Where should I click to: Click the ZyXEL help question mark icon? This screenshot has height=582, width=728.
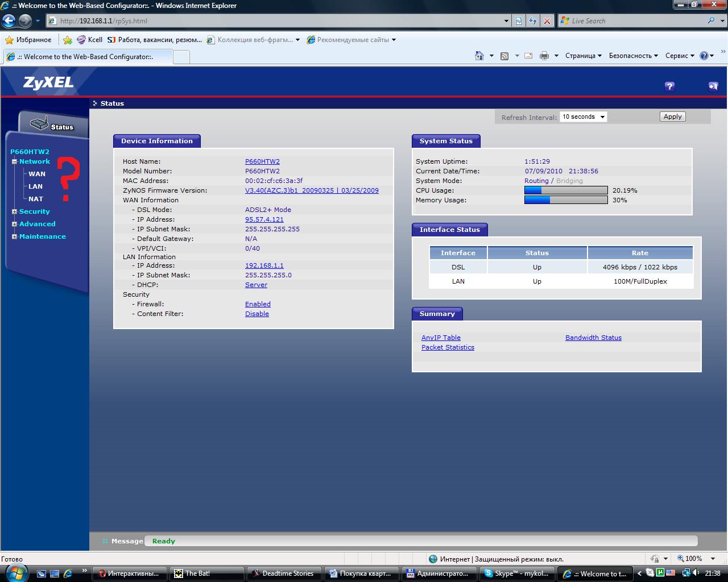pos(669,86)
